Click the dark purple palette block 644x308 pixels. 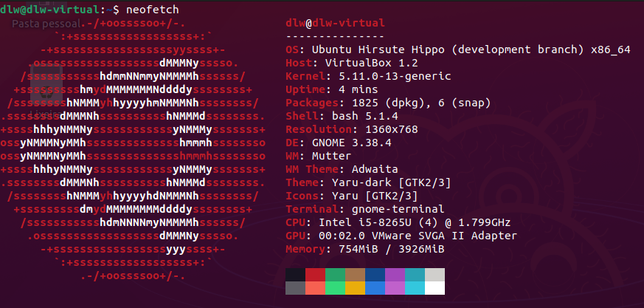click(x=395, y=275)
